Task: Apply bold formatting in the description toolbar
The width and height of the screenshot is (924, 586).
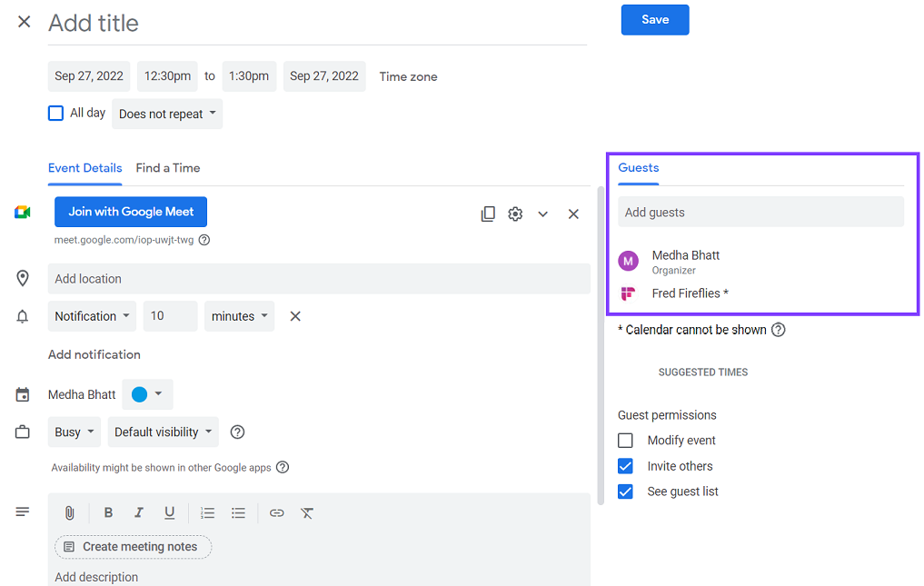Action: tap(108, 512)
